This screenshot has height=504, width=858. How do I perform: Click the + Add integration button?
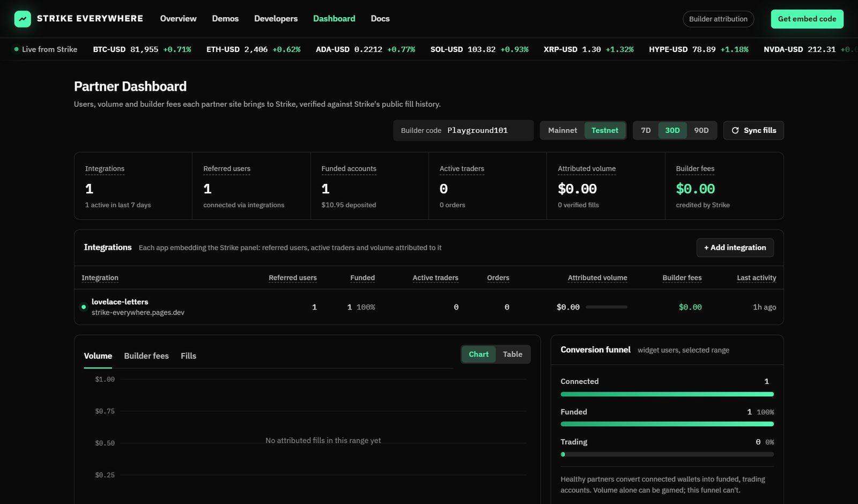735,248
